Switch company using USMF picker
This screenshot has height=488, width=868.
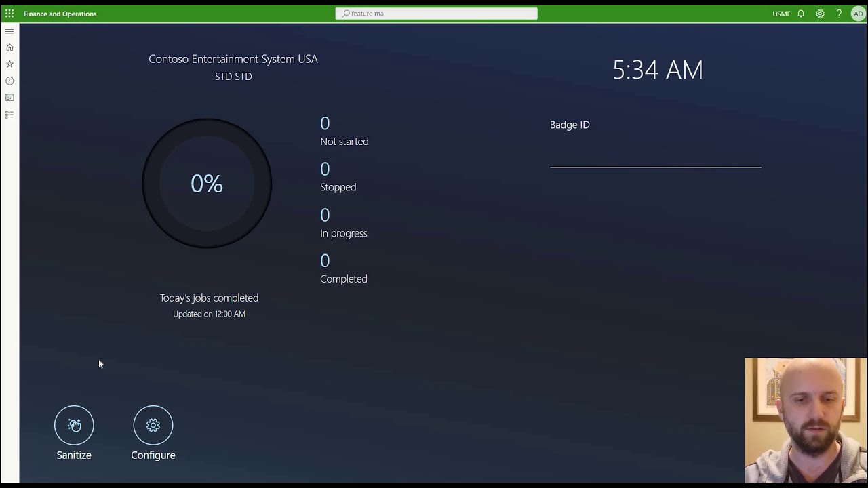[781, 14]
